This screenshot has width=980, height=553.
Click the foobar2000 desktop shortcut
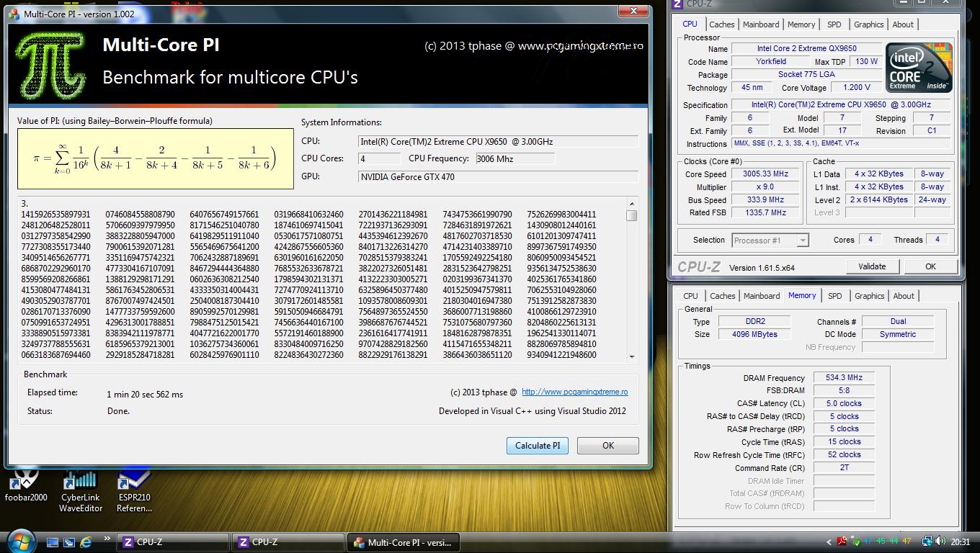point(26,486)
